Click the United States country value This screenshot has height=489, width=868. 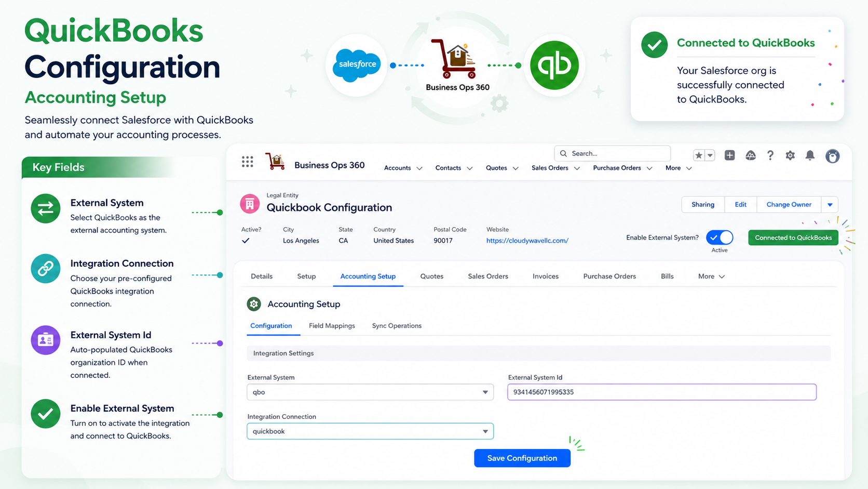(x=394, y=241)
